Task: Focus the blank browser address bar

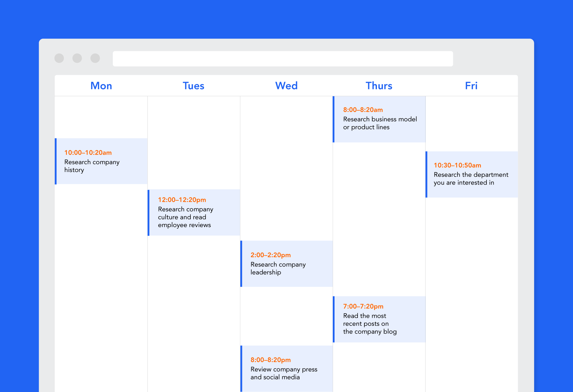Action: pyautogui.click(x=283, y=58)
